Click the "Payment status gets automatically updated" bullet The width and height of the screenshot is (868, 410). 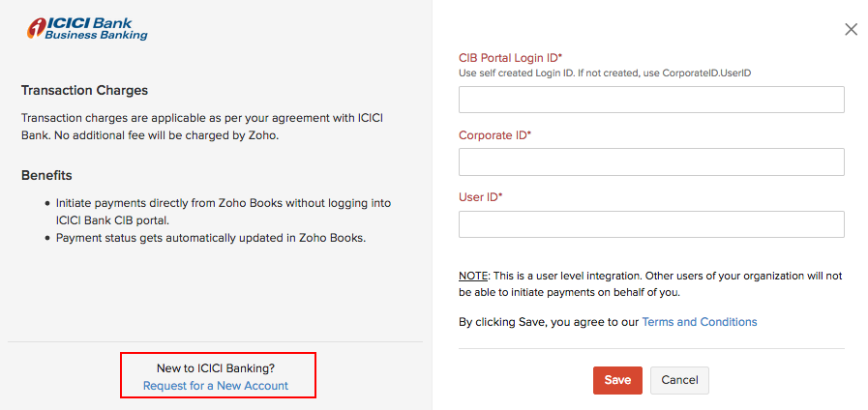211,238
